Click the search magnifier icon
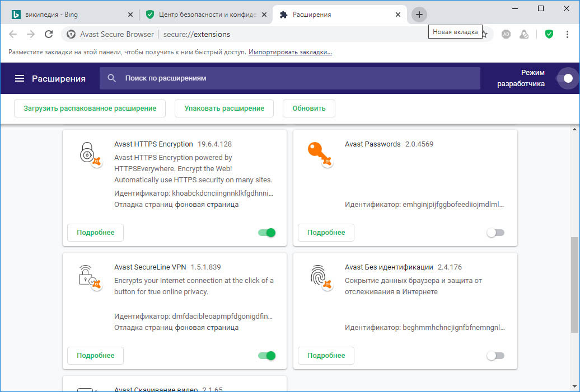 112,78
